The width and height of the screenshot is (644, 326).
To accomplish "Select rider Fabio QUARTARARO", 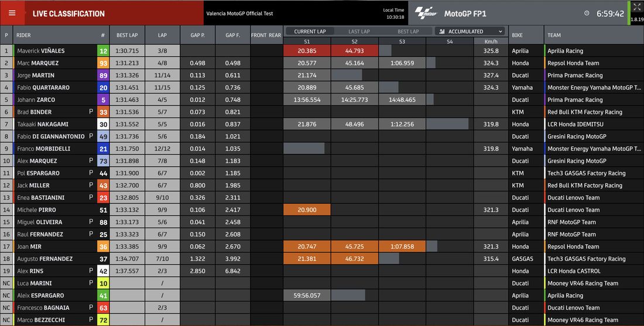I will (43, 87).
